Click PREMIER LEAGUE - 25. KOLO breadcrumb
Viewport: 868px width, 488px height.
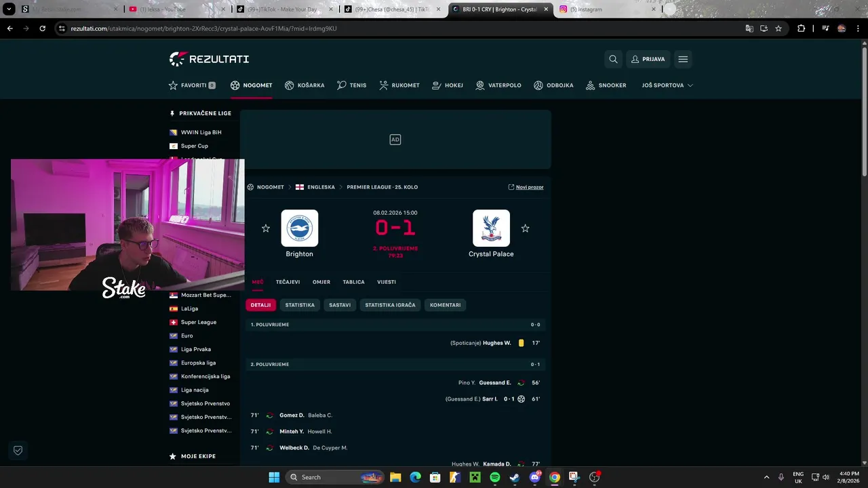pyautogui.click(x=382, y=187)
